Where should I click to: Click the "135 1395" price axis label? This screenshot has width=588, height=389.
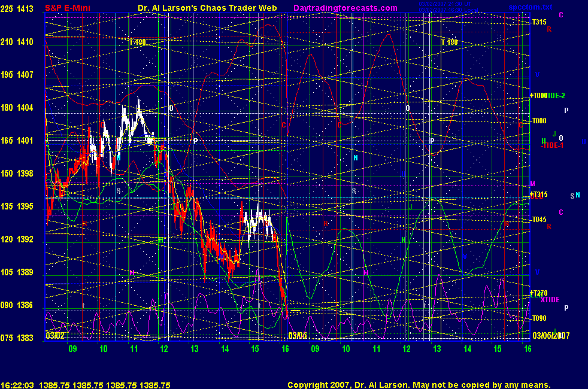[17, 206]
